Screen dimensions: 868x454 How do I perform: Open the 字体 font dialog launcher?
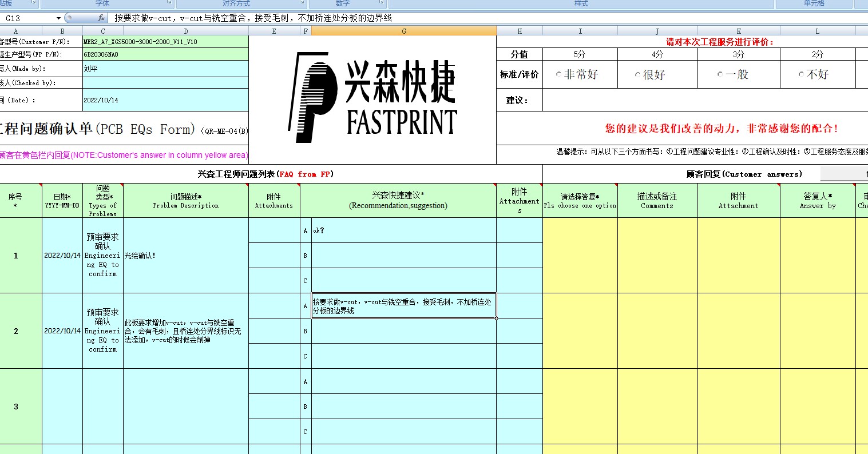170,3
